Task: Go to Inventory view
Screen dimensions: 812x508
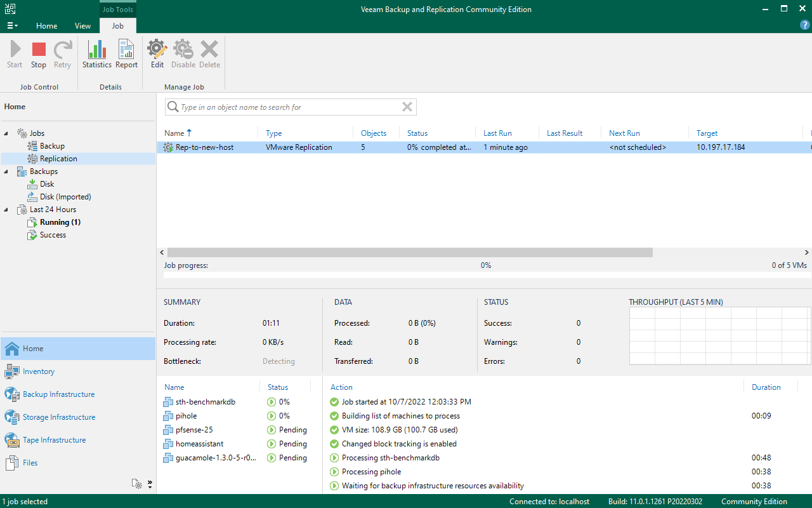Action: tap(39, 371)
